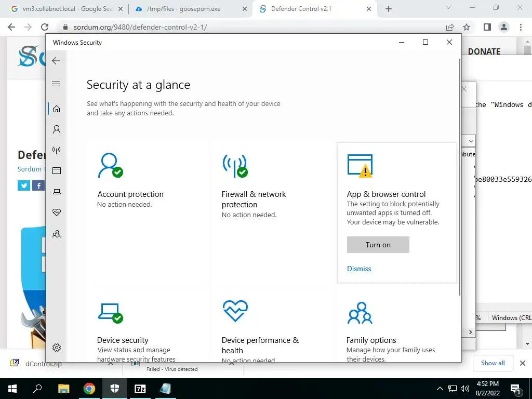
Task: Select the Home sidebar icon
Action: tap(57, 109)
